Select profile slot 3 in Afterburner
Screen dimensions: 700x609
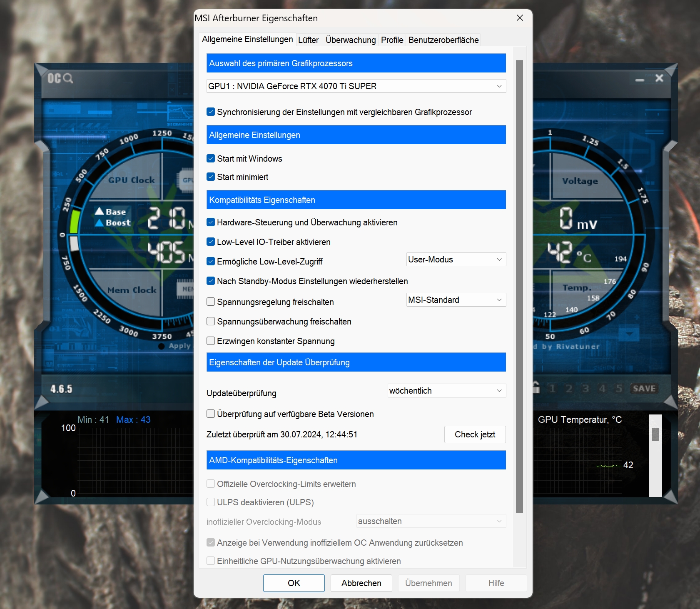585,389
